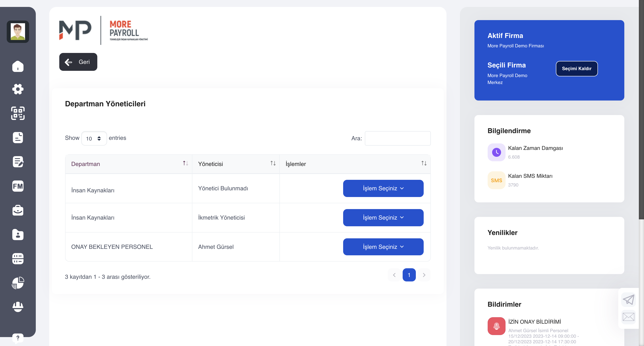644x346 pixels.
Task: Click the 3790 SMS value
Action: [x=513, y=185]
